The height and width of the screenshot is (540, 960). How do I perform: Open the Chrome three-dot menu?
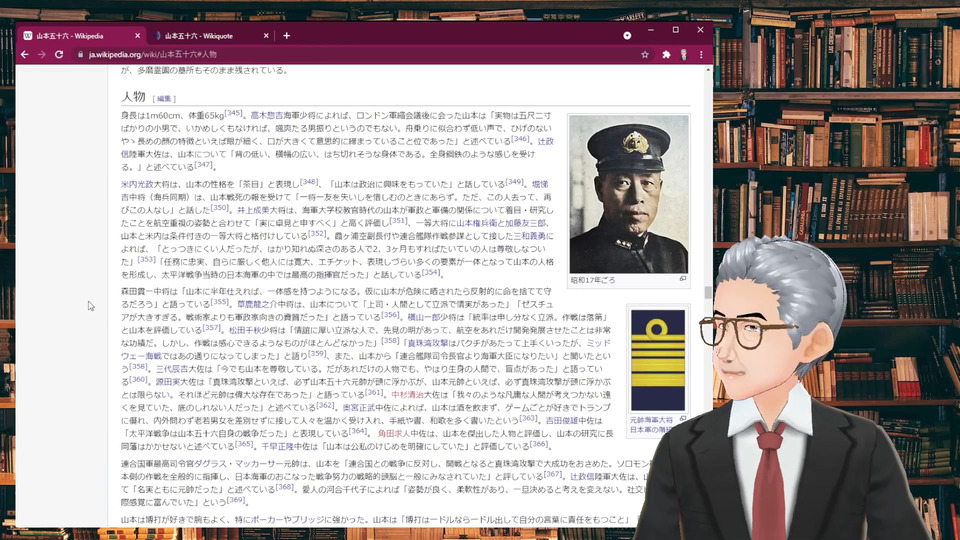(701, 54)
